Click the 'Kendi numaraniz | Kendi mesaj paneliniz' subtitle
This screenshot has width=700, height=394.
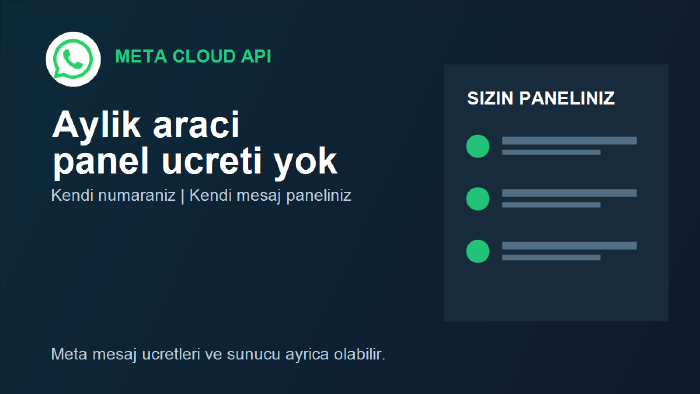(x=201, y=195)
